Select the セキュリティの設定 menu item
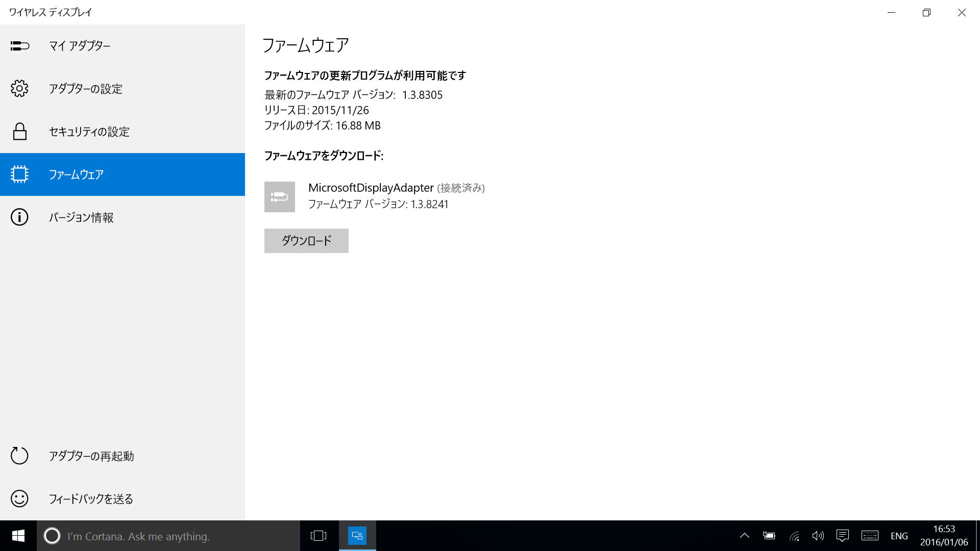Viewport: 980px width, 551px height. point(89,132)
